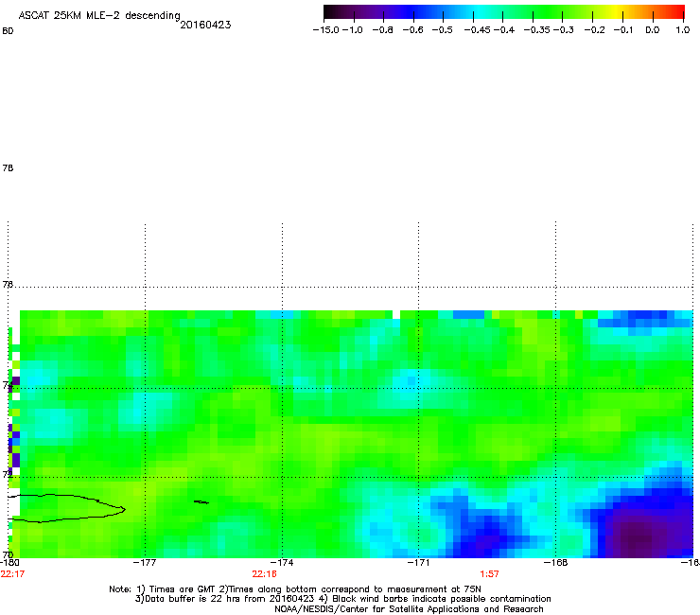Click the yellow section of the color bar
Viewport: 700px width, 615px height.
pyautogui.click(x=616, y=12)
